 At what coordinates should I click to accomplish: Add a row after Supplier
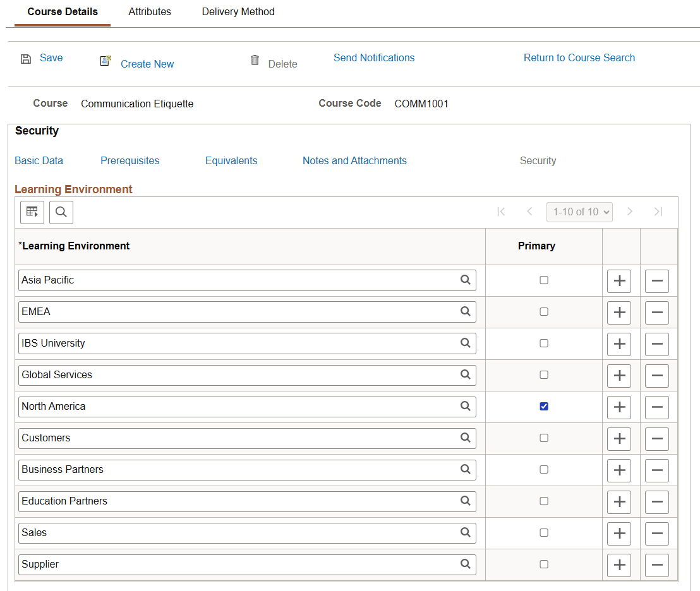619,565
